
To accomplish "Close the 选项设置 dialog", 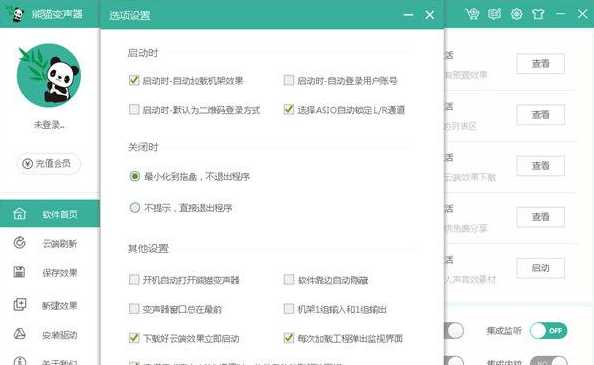I will pyautogui.click(x=429, y=15).
